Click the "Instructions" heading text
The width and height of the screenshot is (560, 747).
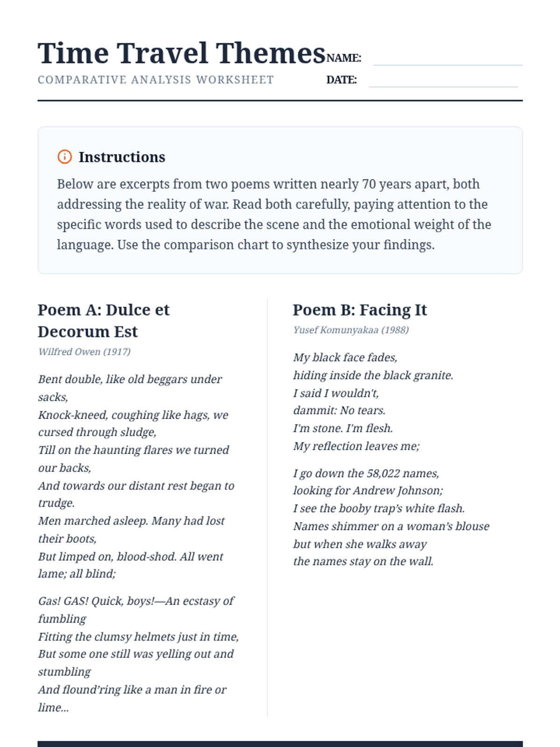click(122, 157)
